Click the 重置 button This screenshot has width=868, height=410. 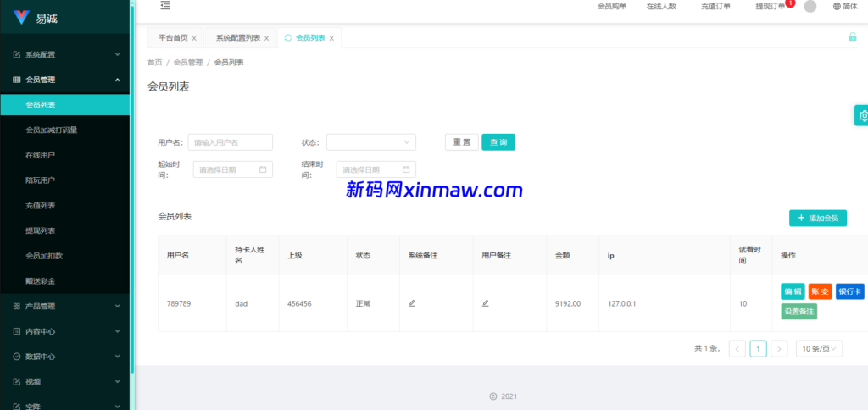[x=462, y=142]
